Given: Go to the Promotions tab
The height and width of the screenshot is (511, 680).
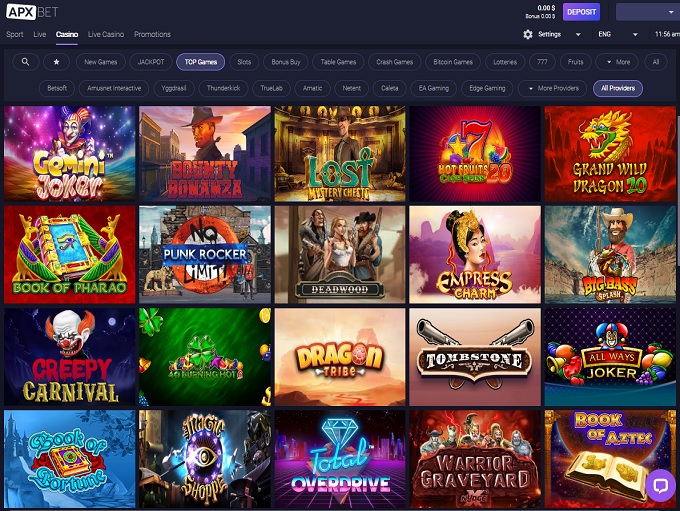Looking at the screenshot, I should coord(152,34).
